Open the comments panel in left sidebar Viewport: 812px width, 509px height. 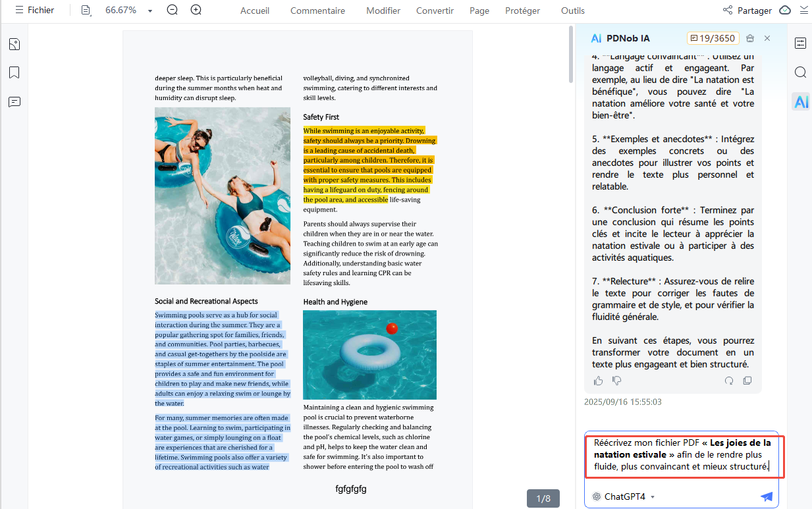[x=14, y=101]
